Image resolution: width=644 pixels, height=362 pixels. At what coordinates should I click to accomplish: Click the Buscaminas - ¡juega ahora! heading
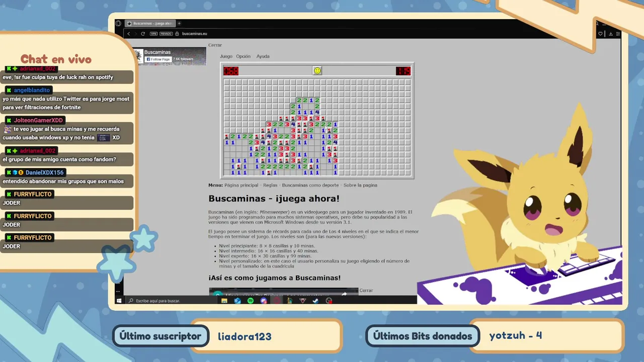tap(274, 199)
